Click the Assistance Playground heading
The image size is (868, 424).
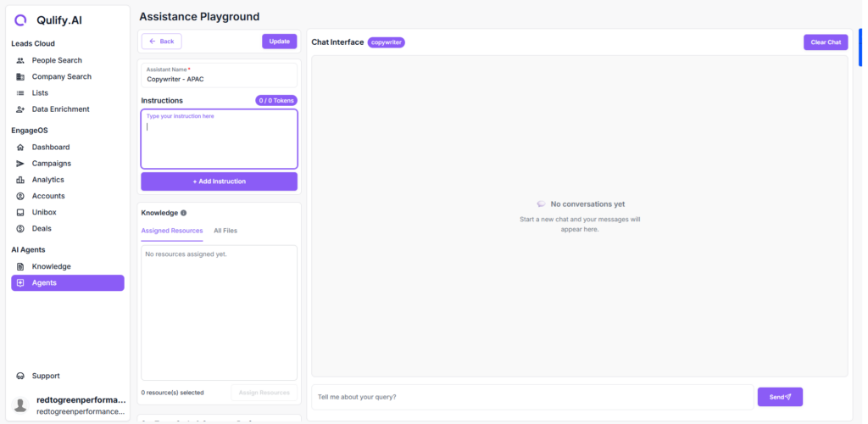pos(199,17)
